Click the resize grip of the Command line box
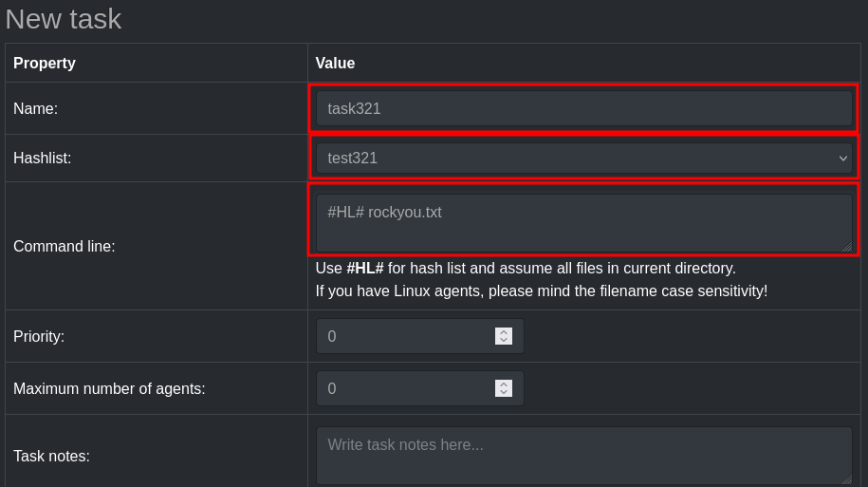868x487 pixels. coord(847,247)
